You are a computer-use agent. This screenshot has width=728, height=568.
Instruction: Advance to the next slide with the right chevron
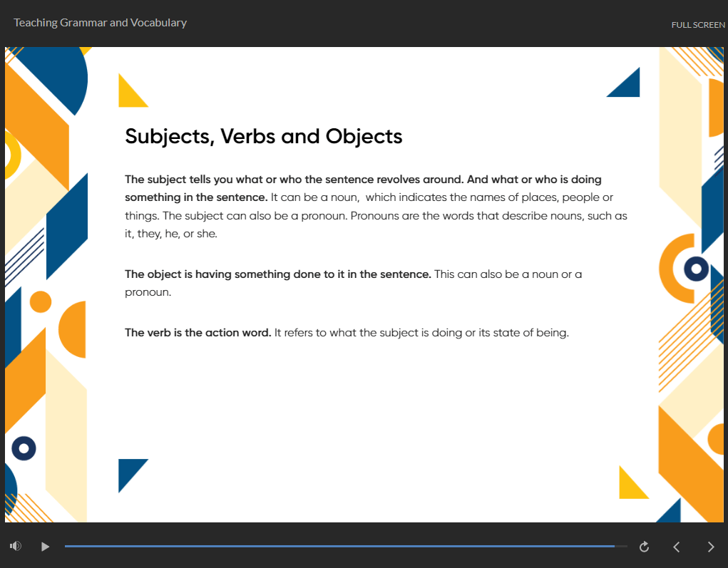pos(710,547)
